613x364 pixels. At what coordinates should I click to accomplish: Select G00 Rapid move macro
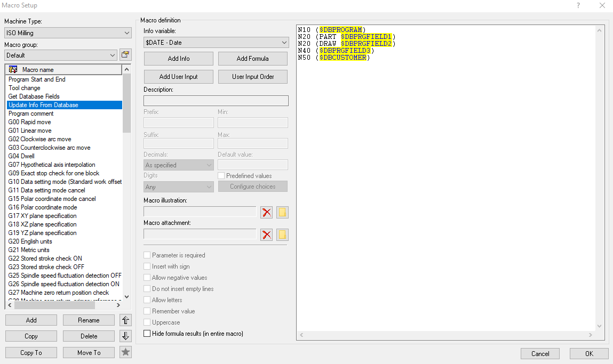click(x=65, y=122)
